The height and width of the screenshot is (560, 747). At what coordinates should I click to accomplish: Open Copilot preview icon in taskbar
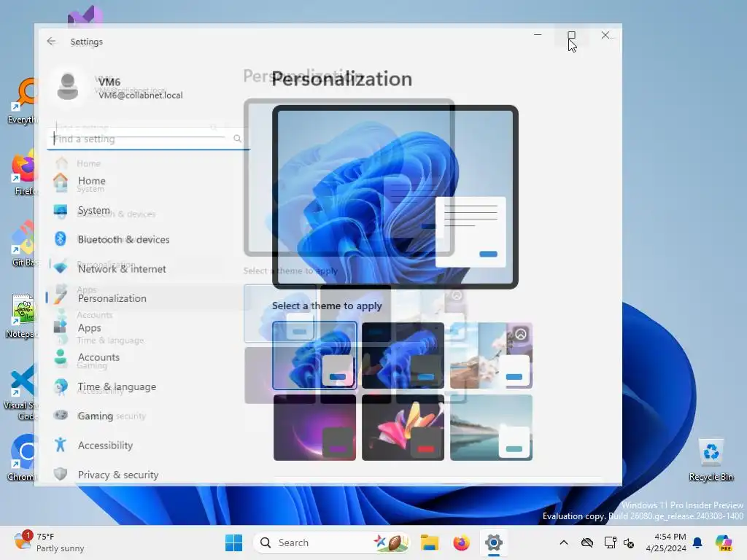[724, 542]
